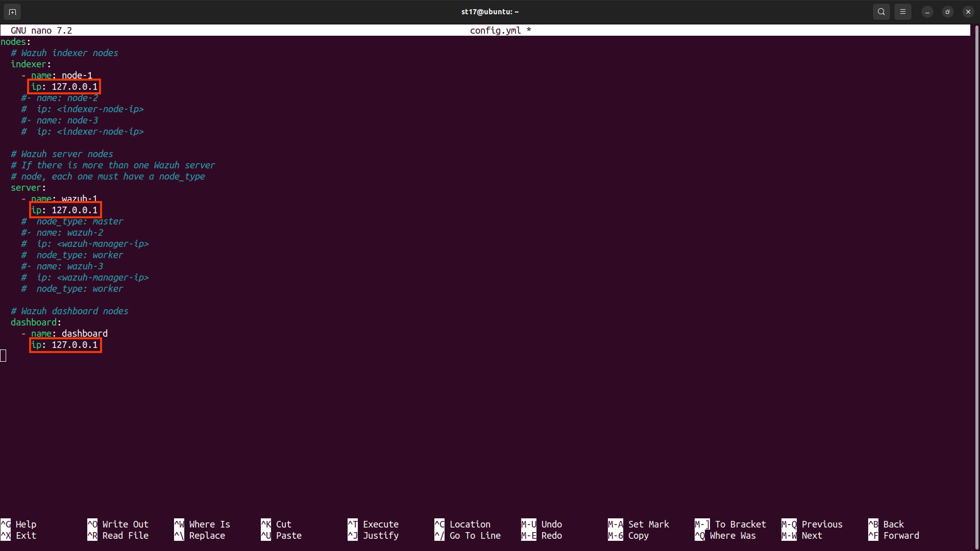The width and height of the screenshot is (980, 551).
Task: Open the terminal search icon
Action: pos(881,12)
